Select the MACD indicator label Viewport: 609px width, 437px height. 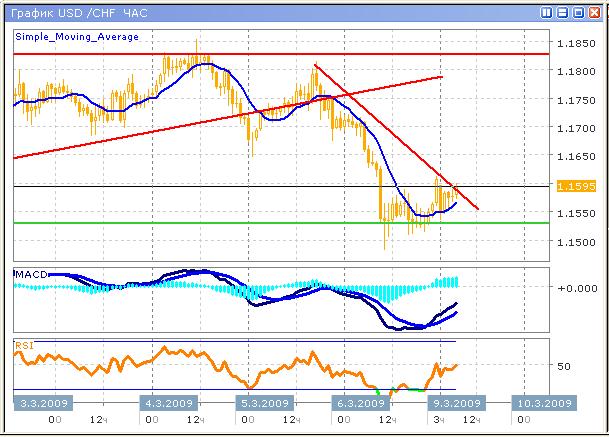click(32, 273)
